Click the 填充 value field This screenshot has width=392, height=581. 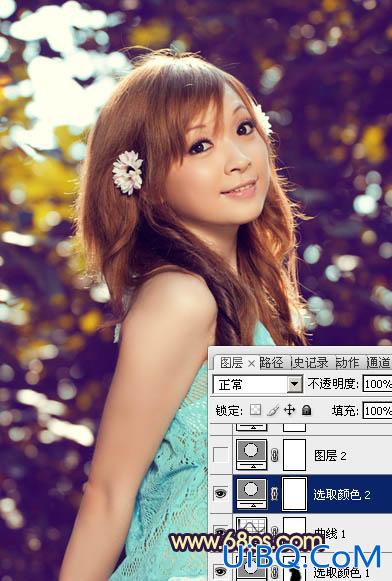pos(377,411)
